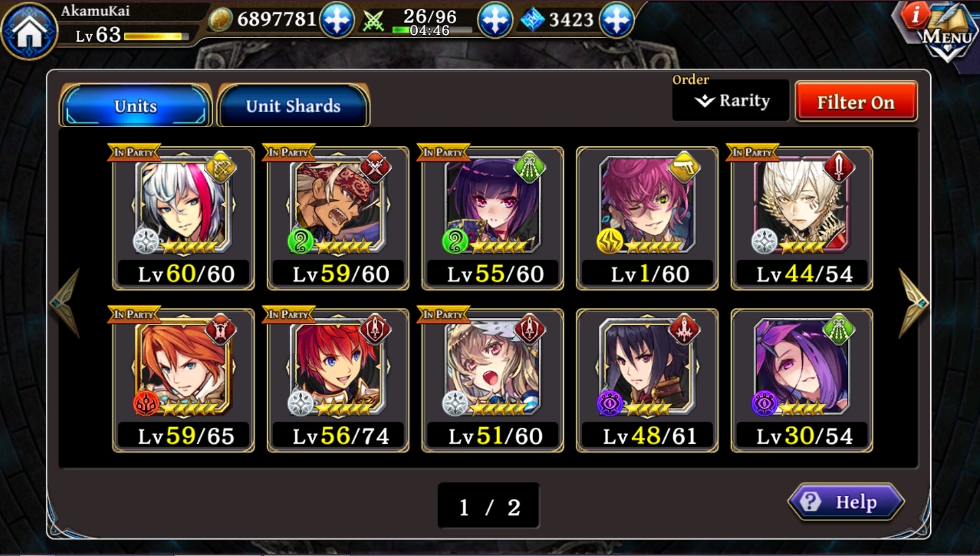Click the stamina progress bar
The width and height of the screenshot is (980, 556).
(x=431, y=30)
